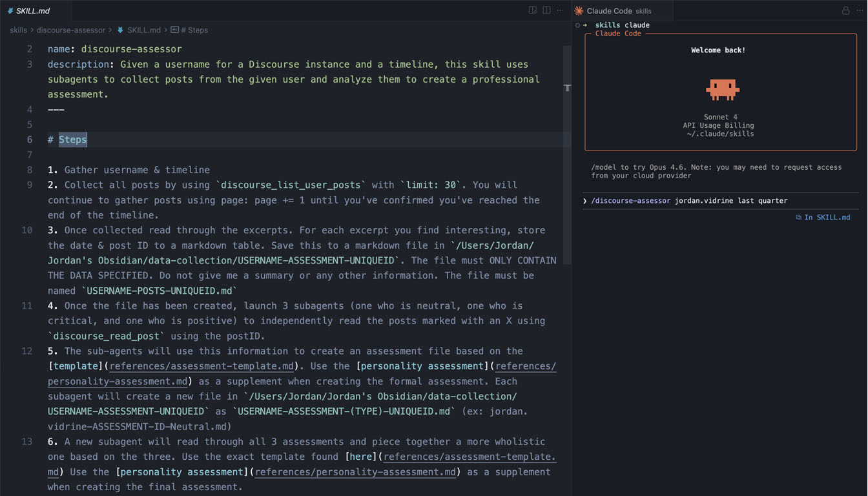Click the SKILL.md file icon in editor tab
This screenshot has height=496, width=868.
pos(10,10)
